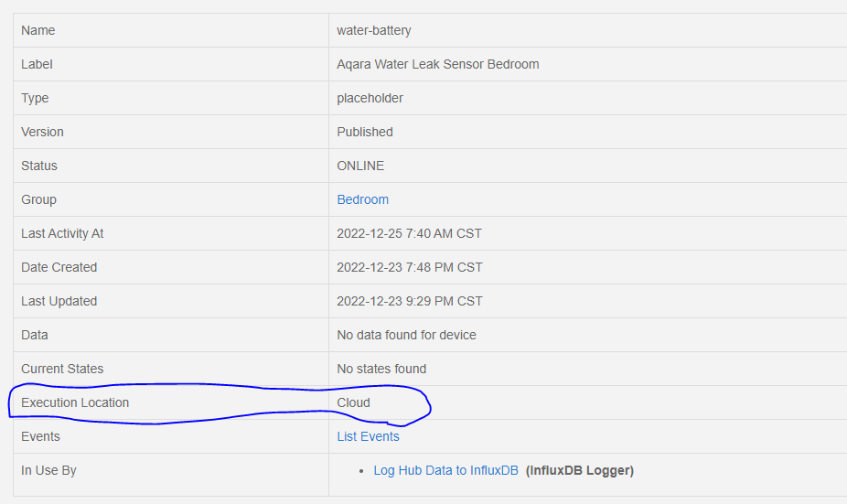Click the Last Activity At timestamp value
The width and height of the screenshot is (847, 504).
(x=409, y=233)
